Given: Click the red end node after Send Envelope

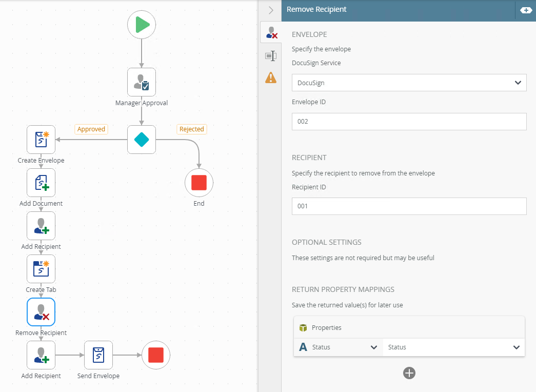Looking at the screenshot, I should coord(156,355).
